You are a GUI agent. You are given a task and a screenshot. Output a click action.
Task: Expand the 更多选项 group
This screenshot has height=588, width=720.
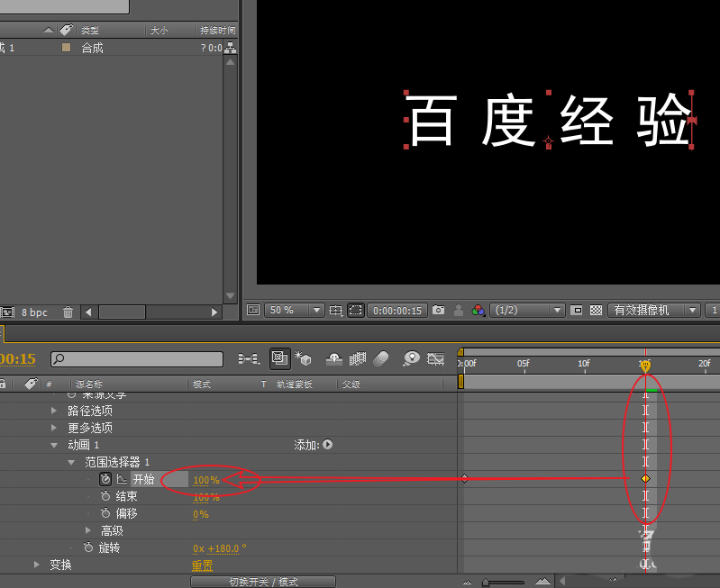54,428
